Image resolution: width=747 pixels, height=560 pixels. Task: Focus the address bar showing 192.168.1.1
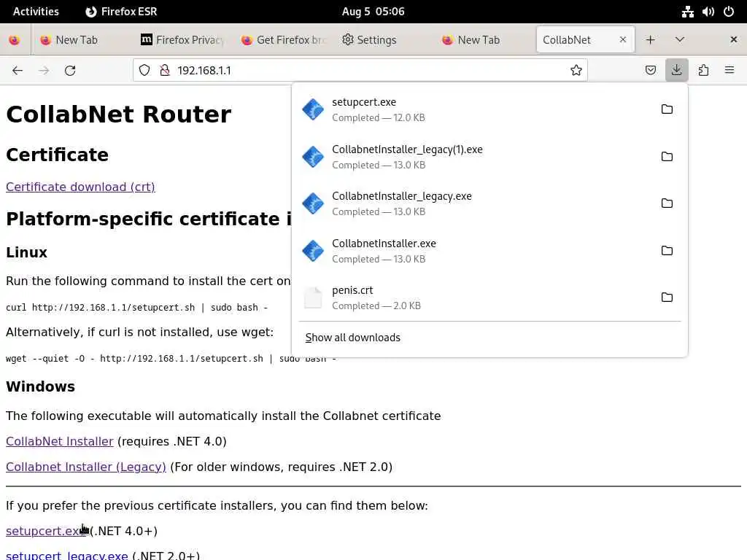click(360, 71)
